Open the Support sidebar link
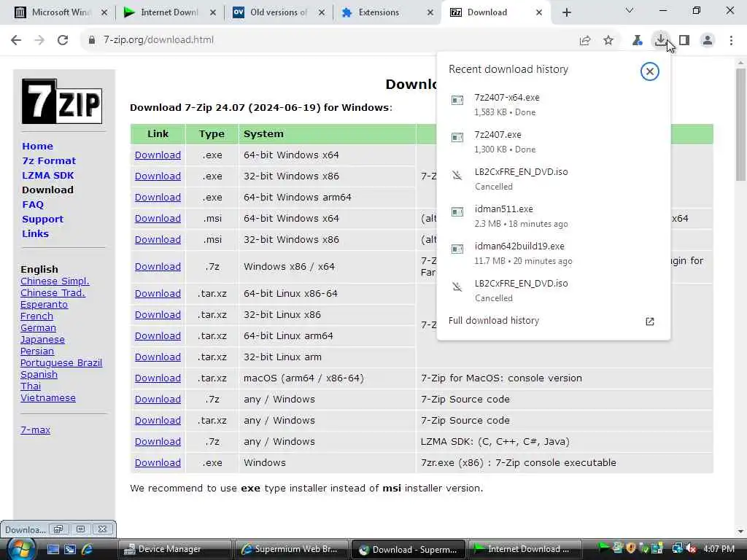Viewport: 747px width, 560px height. coord(42,219)
